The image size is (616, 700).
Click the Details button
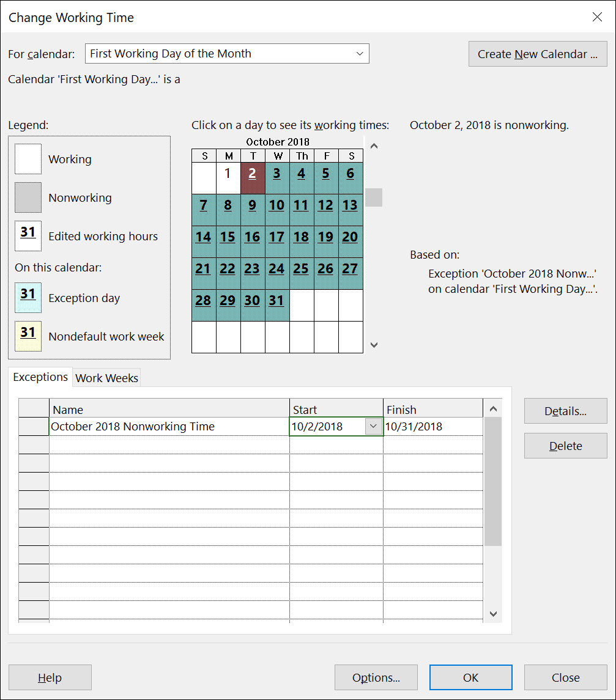(x=565, y=411)
